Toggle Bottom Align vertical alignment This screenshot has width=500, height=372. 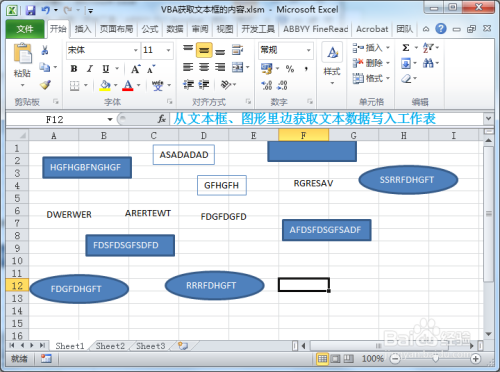click(x=220, y=51)
